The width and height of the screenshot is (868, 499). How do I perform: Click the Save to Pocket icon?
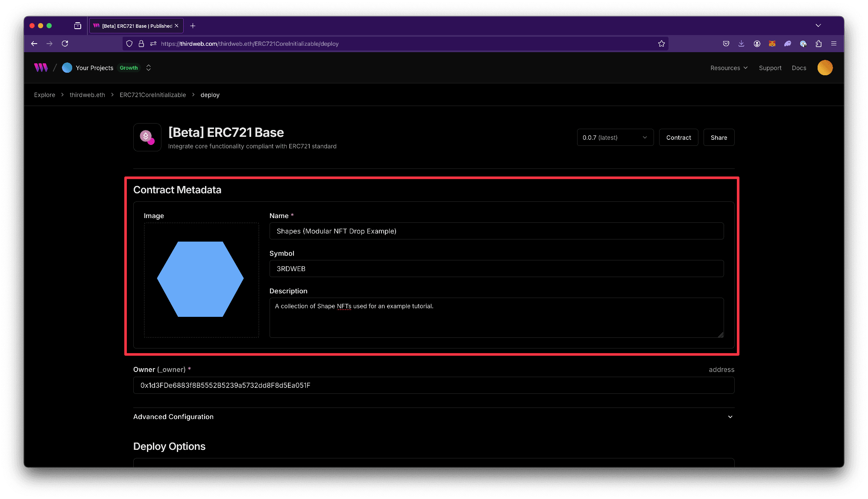point(726,43)
